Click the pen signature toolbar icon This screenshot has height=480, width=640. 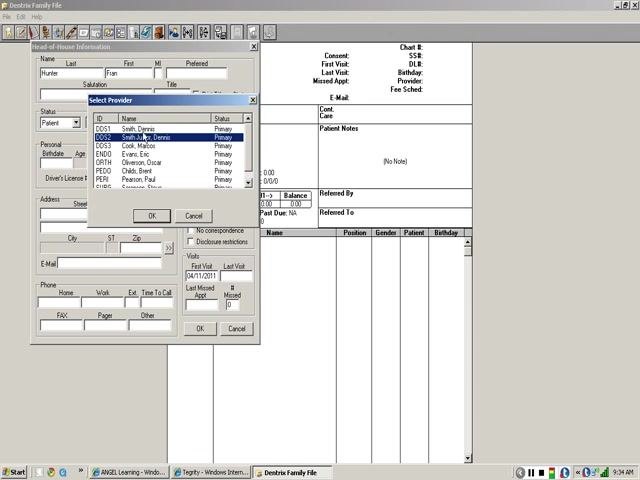click(x=71, y=32)
